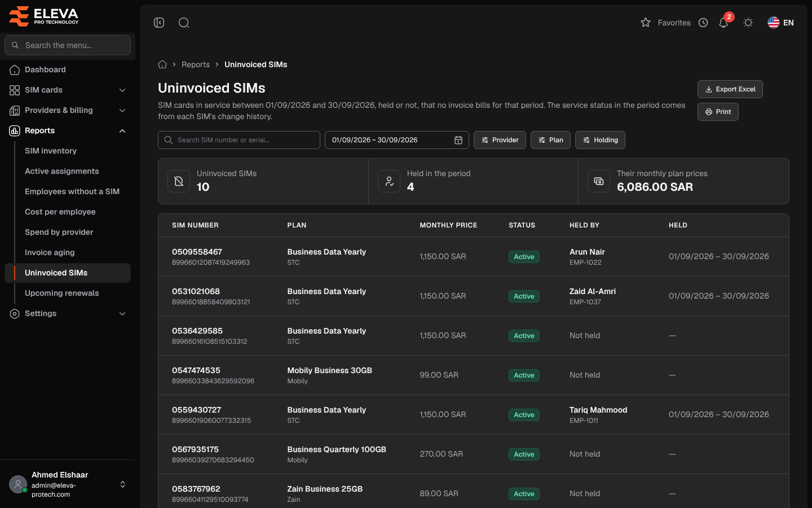Viewport: 812px width, 508px height.
Task: Open the Holding filter
Action: coord(600,140)
